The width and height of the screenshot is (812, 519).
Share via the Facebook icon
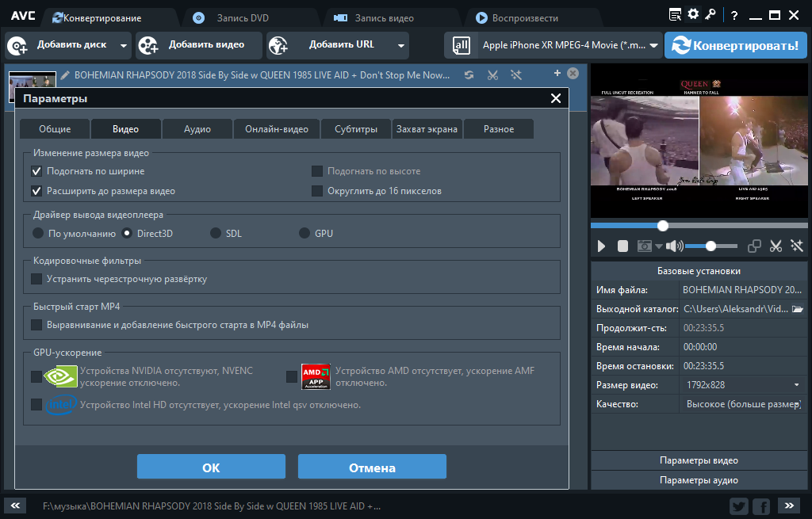(761, 506)
